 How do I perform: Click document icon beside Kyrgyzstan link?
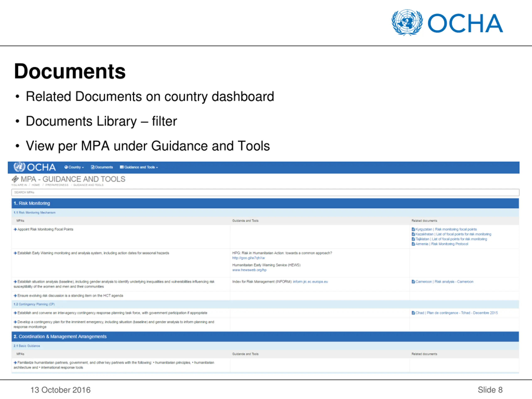pos(413,229)
